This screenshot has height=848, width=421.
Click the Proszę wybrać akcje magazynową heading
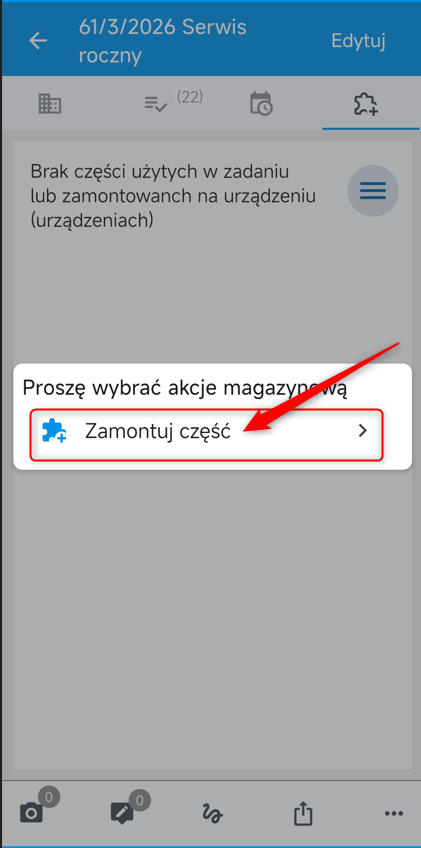point(184,389)
